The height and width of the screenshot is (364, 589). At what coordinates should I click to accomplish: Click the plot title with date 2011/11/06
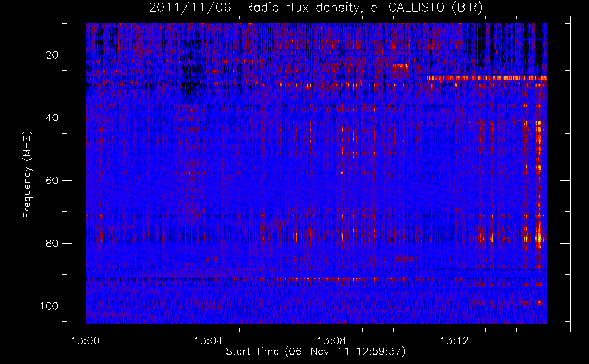pyautogui.click(x=316, y=8)
